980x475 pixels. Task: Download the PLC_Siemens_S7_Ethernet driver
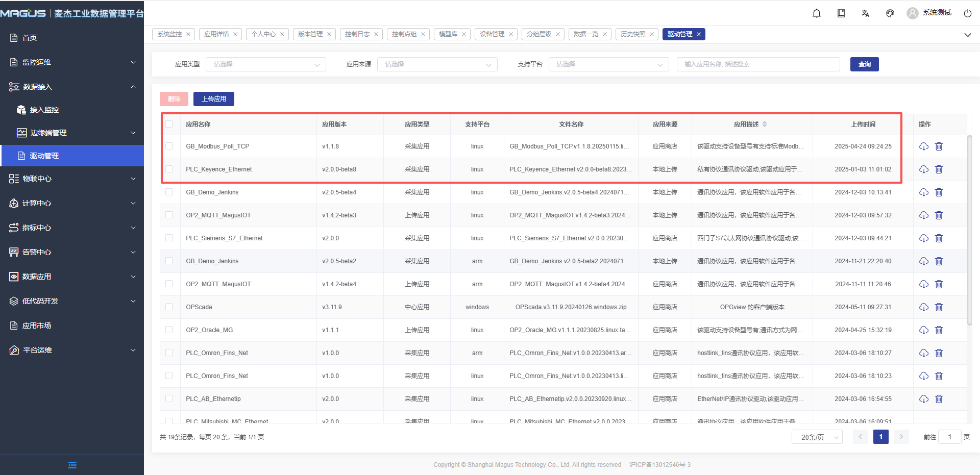click(x=924, y=238)
